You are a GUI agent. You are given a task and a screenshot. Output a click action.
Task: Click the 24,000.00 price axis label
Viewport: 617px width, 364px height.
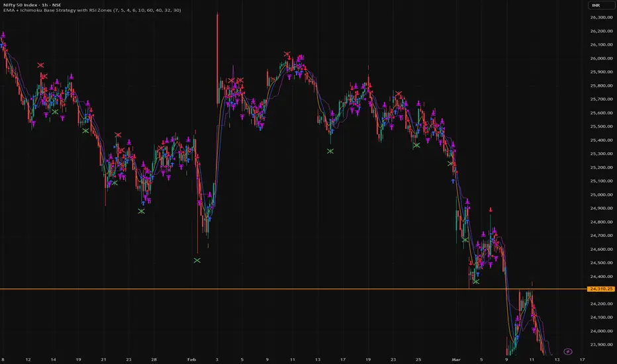[x=601, y=331]
